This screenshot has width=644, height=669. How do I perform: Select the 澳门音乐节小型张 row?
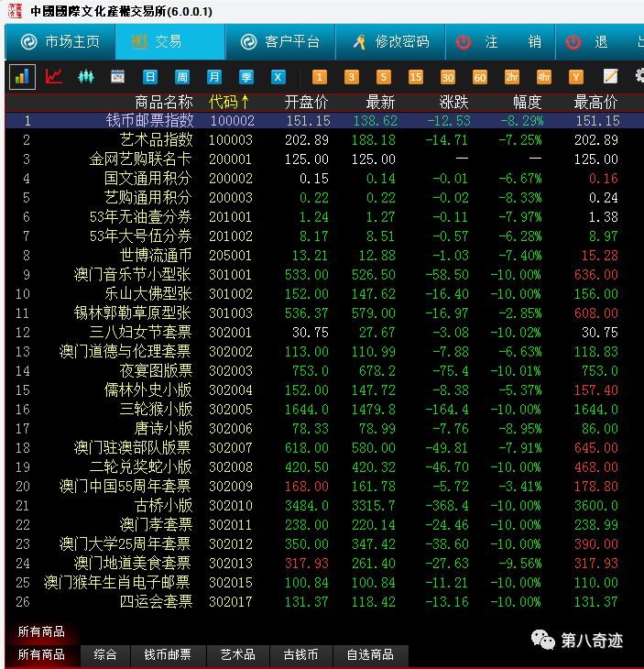(324, 274)
